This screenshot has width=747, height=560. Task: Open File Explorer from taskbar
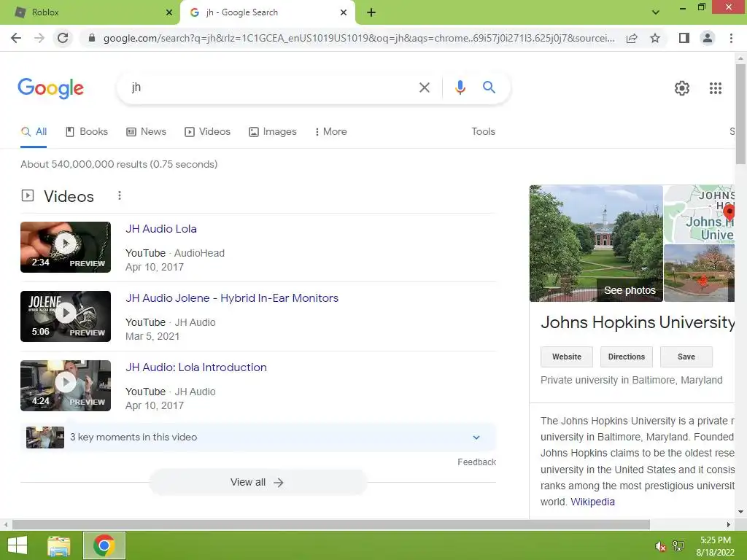pos(59,545)
